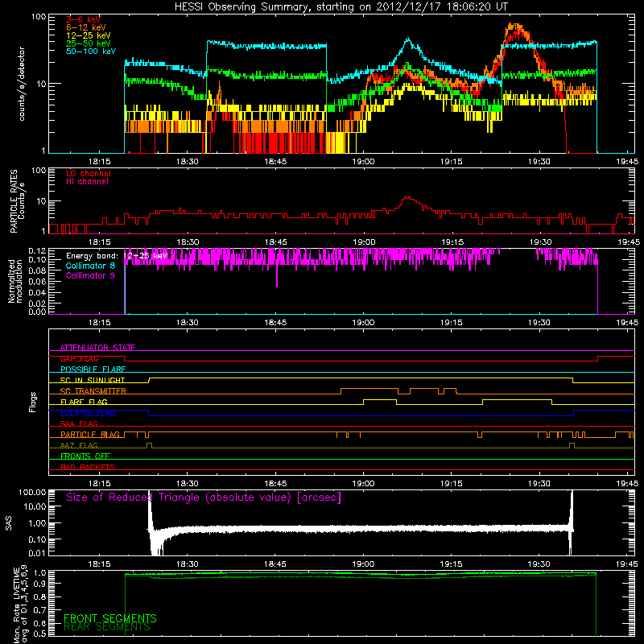Click the 12-25 keV yellow legend label
This screenshot has height=644, width=644.
pos(89,35)
